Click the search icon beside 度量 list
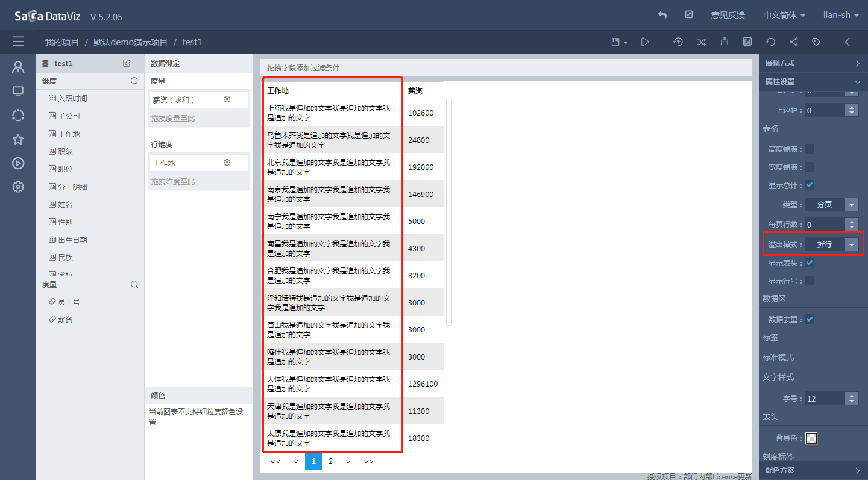The height and width of the screenshot is (480, 868). tap(134, 284)
